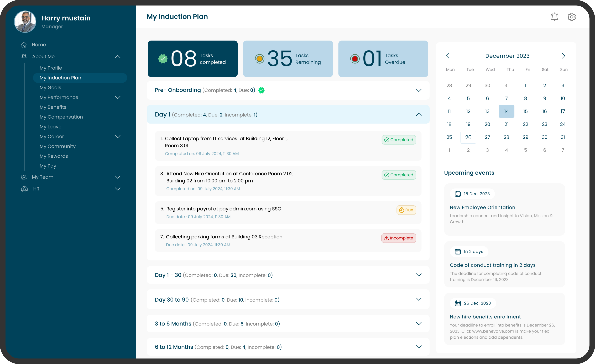595x364 pixels.
Task: Expand HR menu chevron
Action: pos(118,189)
